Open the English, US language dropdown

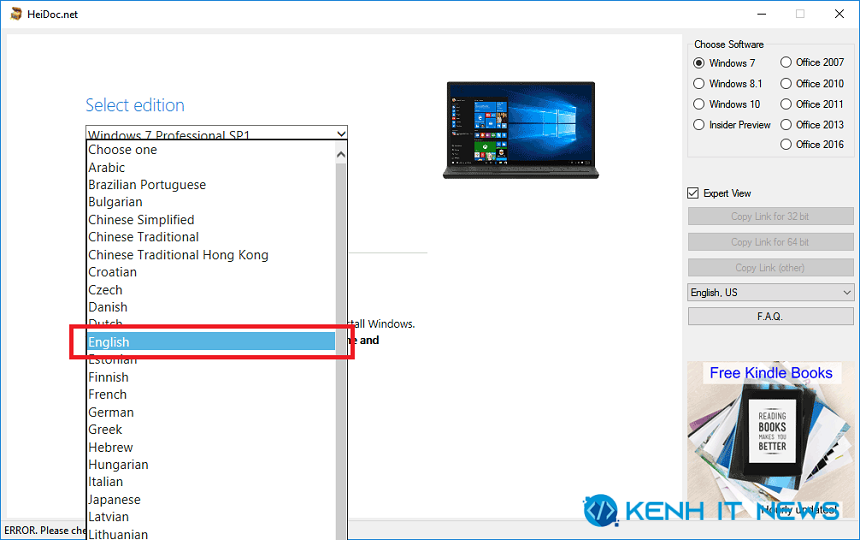(771, 292)
